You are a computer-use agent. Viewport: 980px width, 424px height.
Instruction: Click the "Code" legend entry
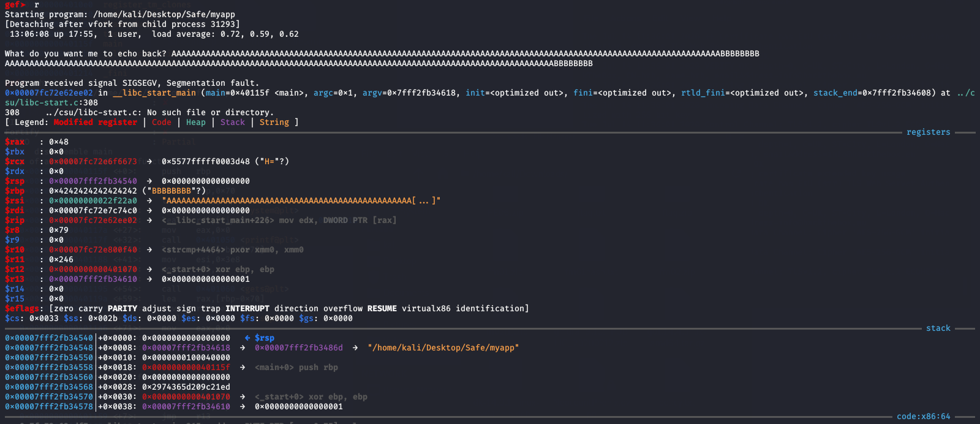tap(162, 122)
